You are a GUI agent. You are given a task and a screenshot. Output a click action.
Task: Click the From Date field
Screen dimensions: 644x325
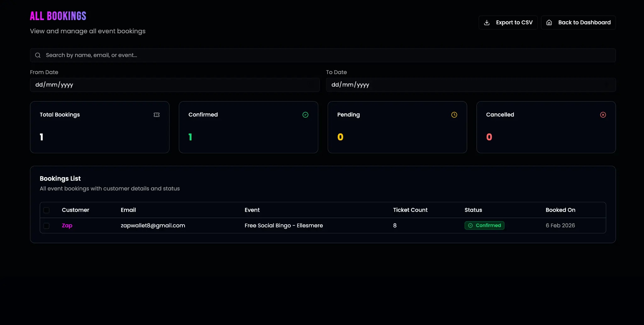pyautogui.click(x=175, y=85)
